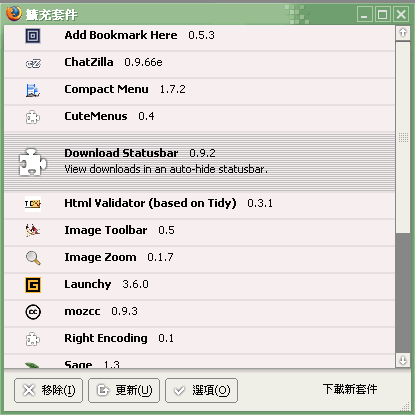Select the Launchy 3.6.0 entry

tap(199, 287)
